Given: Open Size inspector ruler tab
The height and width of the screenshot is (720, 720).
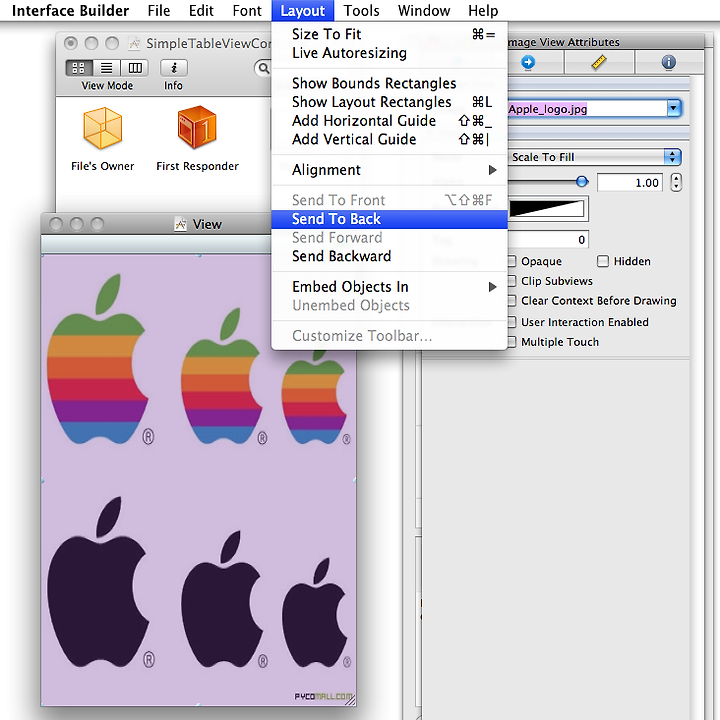Looking at the screenshot, I should click(599, 62).
